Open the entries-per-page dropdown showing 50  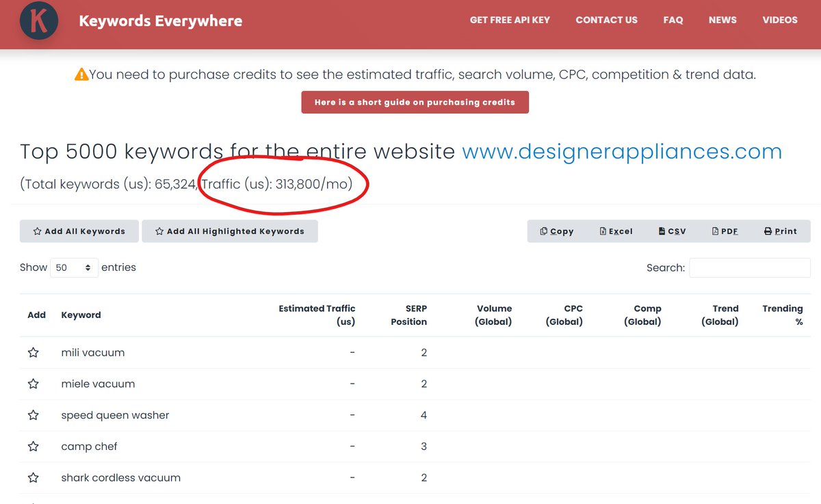[x=74, y=268]
